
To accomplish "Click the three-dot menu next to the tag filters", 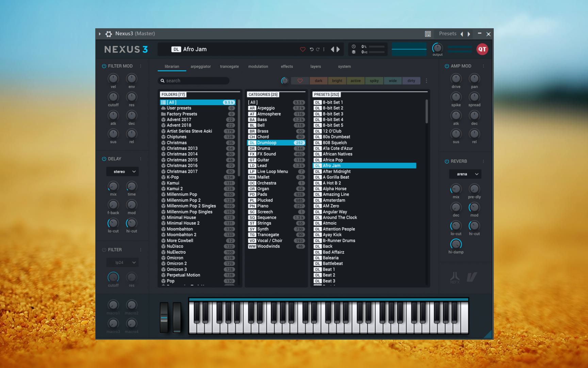I will [x=426, y=81].
